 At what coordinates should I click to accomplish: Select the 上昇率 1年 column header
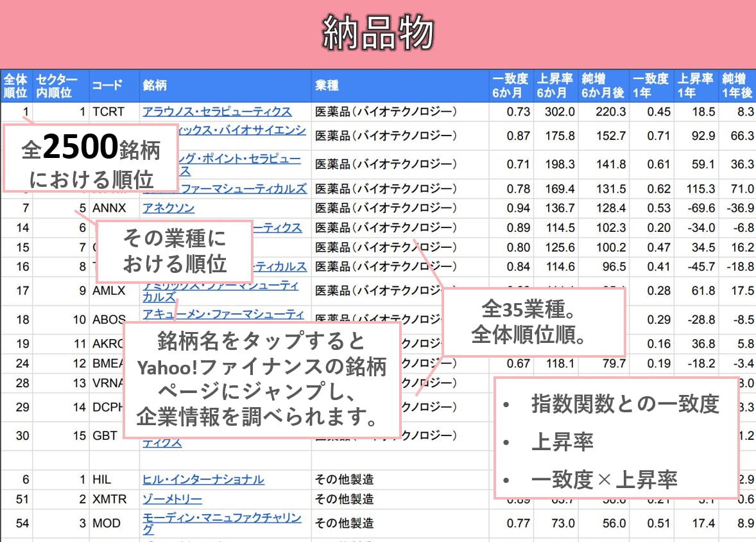696,85
